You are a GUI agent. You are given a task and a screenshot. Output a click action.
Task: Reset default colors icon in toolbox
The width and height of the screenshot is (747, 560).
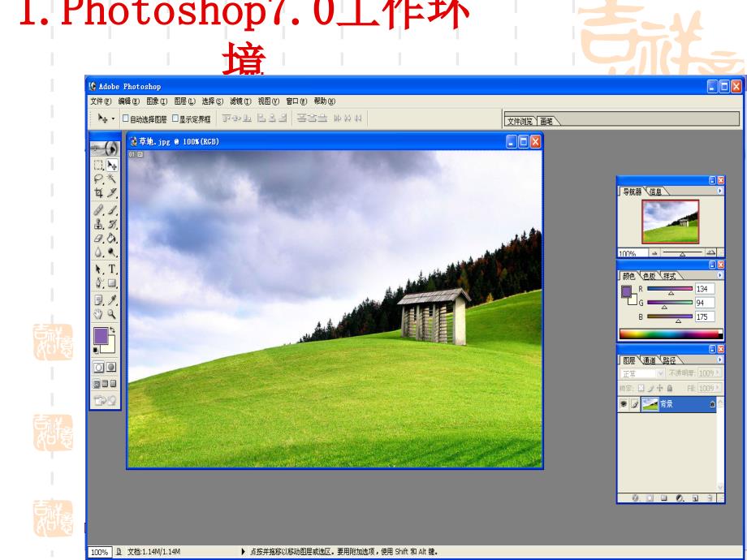pyautogui.click(x=96, y=351)
